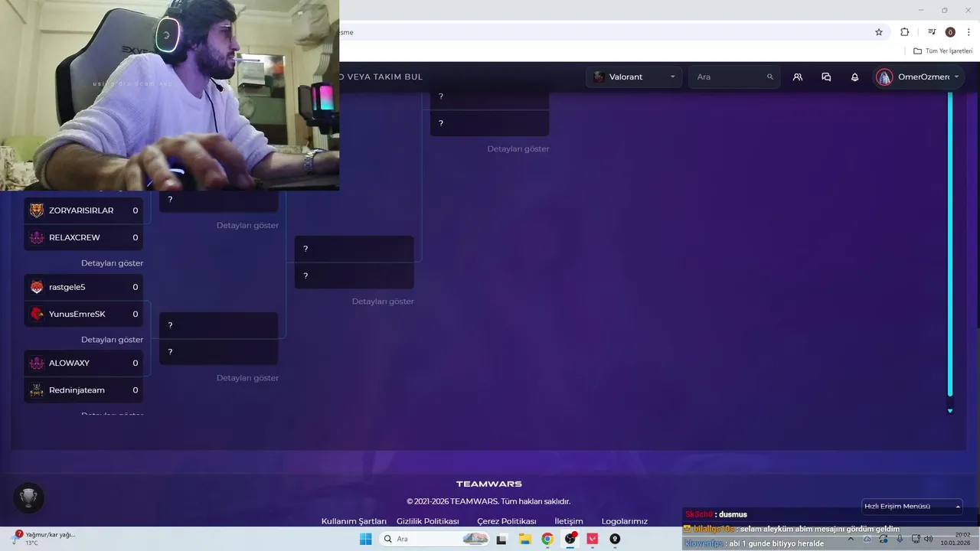The image size is (980, 551).
Task: Open the trophy floating button
Action: pos(28,498)
